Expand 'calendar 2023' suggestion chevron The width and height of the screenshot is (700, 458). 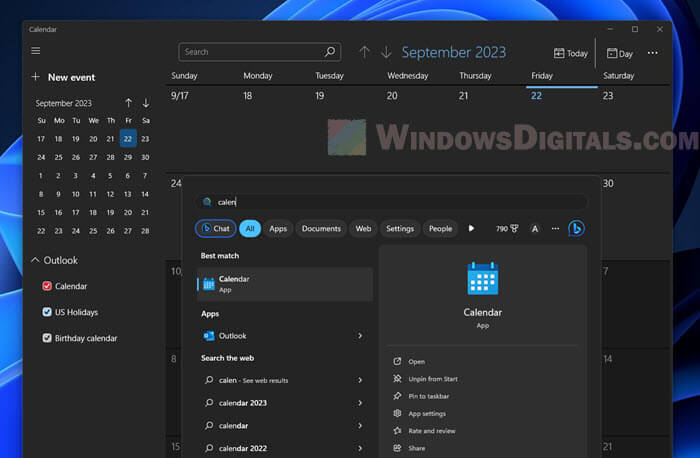tap(360, 403)
